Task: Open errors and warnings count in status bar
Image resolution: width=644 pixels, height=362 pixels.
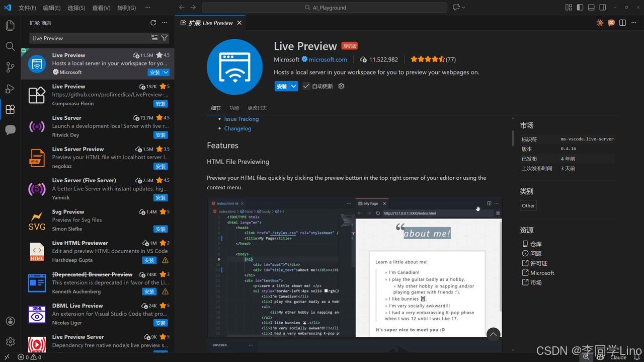Action: (x=30, y=357)
